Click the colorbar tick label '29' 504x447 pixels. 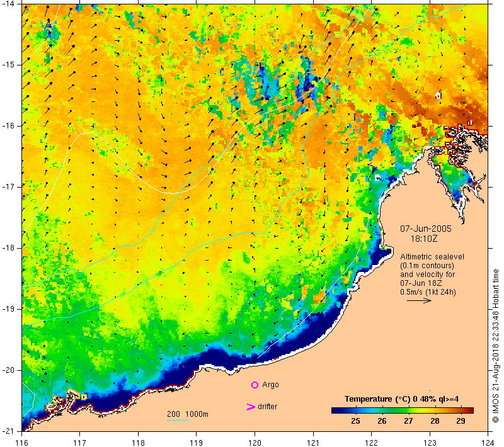click(461, 421)
